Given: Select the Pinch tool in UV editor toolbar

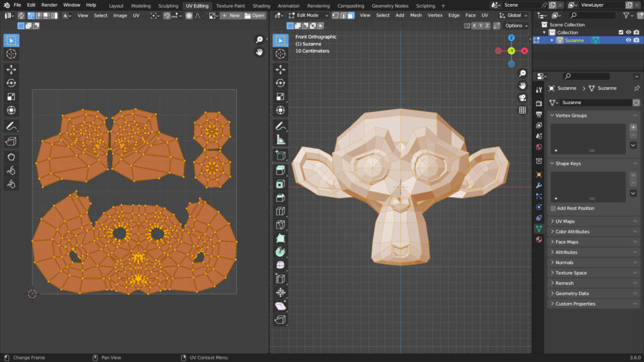Looking at the screenshot, I should 11,184.
